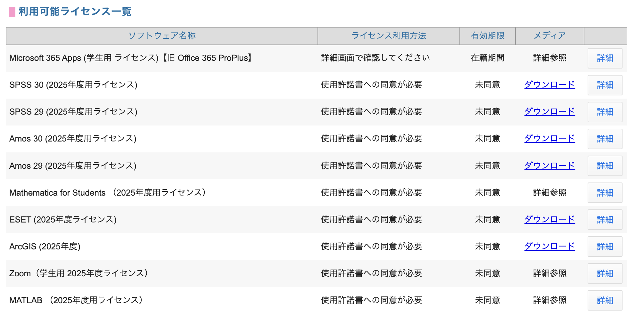
Task: Click ダウンロード link for SPSS 30
Action: tap(549, 85)
